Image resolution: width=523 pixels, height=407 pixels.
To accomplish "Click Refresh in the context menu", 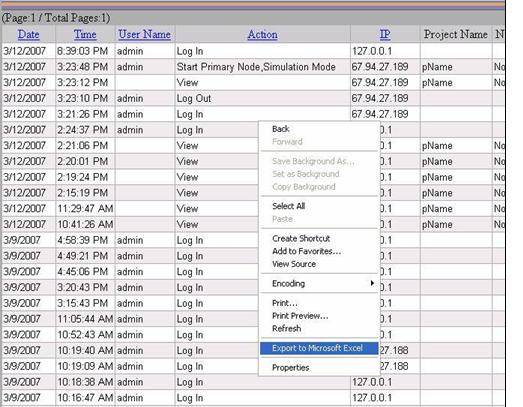I will click(287, 329).
